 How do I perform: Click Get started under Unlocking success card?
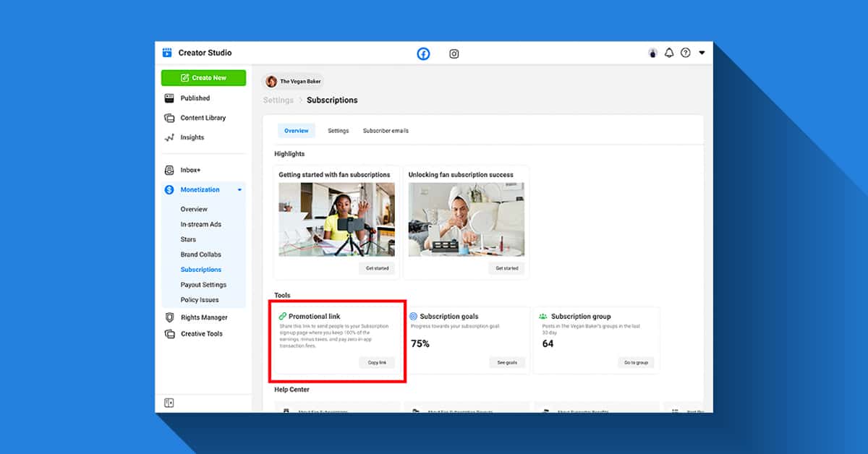[x=506, y=268]
